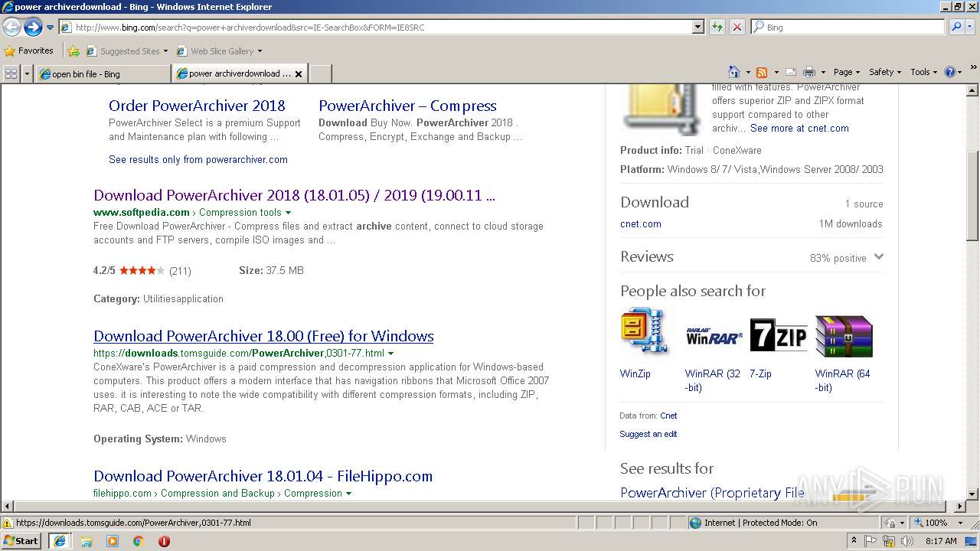Viewport: 980px width, 551px height.
Task: Click the clock showing 8:17 AM
Action: click(x=941, y=541)
